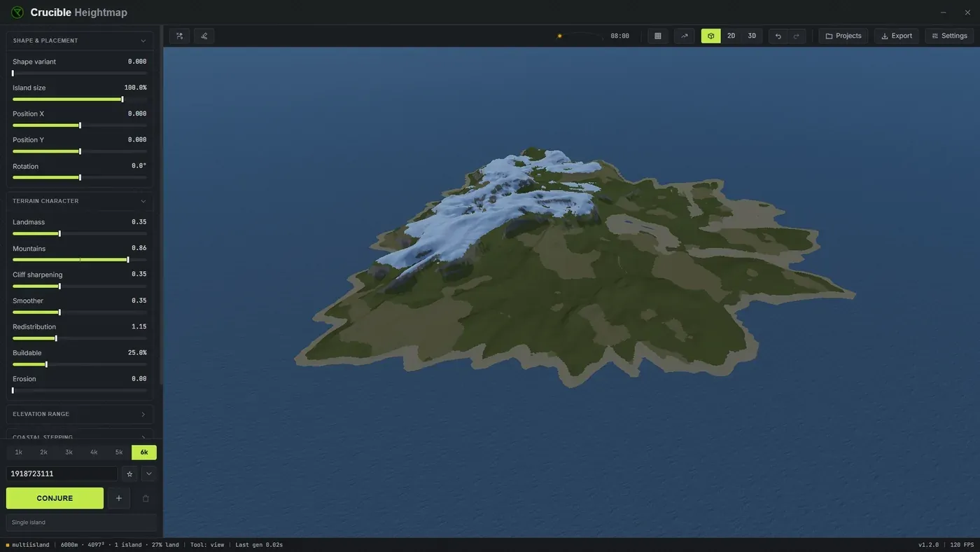This screenshot has height=552, width=980.
Task: Adjust the Mountains slider
Action: point(80,259)
